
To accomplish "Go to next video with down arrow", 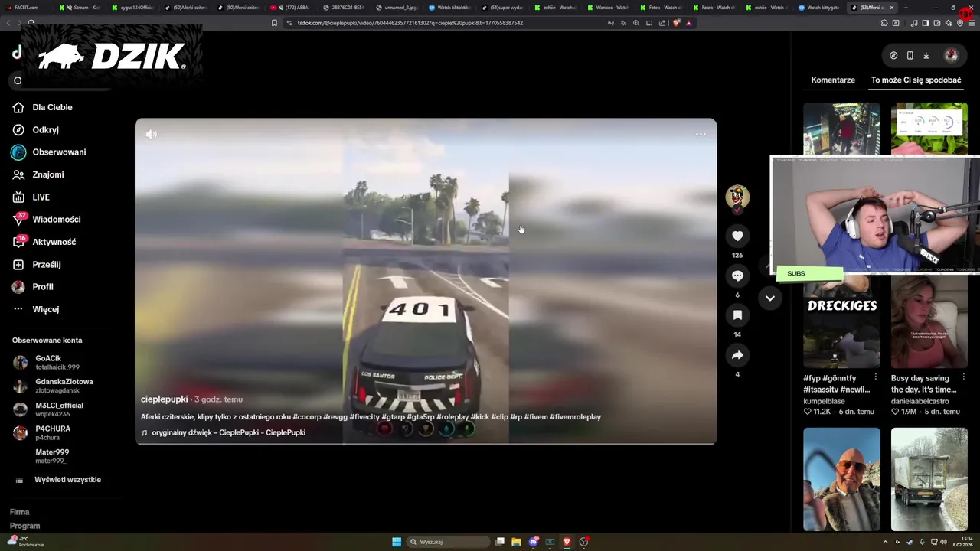I will pyautogui.click(x=770, y=298).
